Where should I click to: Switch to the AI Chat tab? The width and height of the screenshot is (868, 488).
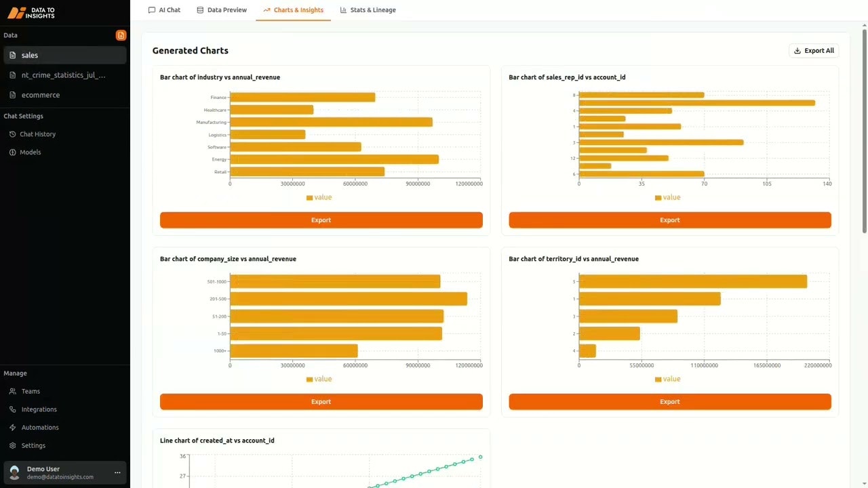[x=165, y=9]
